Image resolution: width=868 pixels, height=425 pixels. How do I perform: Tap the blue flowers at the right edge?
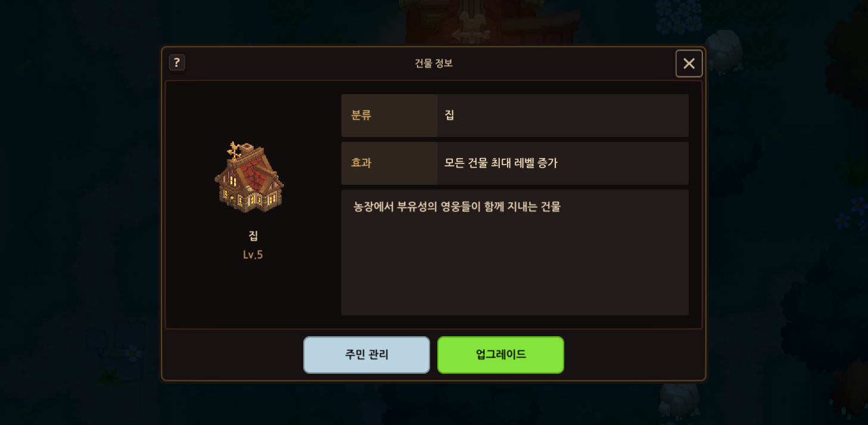coord(852,215)
